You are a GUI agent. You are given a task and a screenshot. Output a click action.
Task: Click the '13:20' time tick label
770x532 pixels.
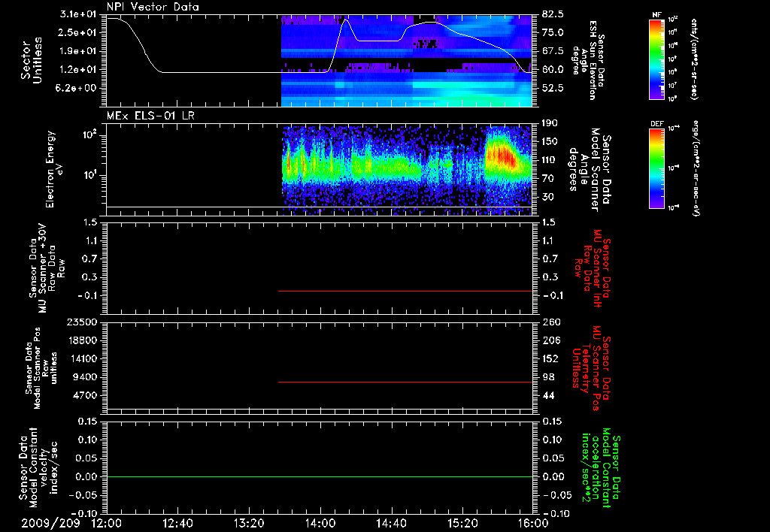[x=249, y=523]
